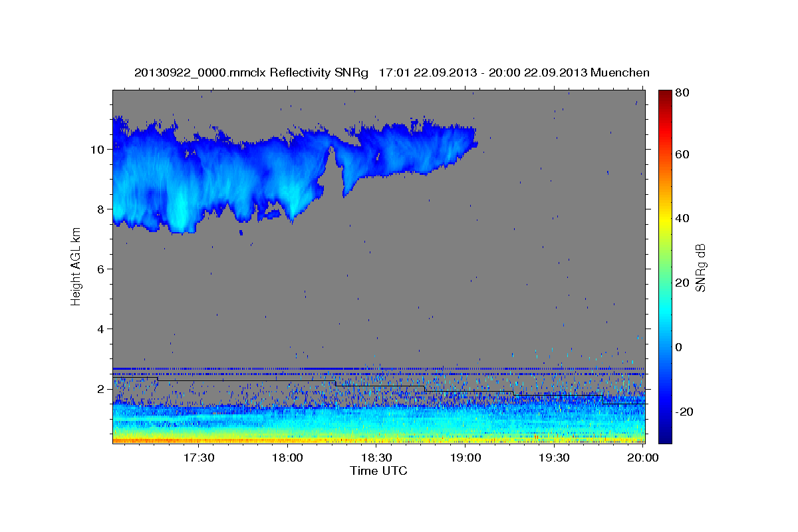Click the 'SNRg dB' colorbar label
The image size is (798, 532).
click(700, 267)
